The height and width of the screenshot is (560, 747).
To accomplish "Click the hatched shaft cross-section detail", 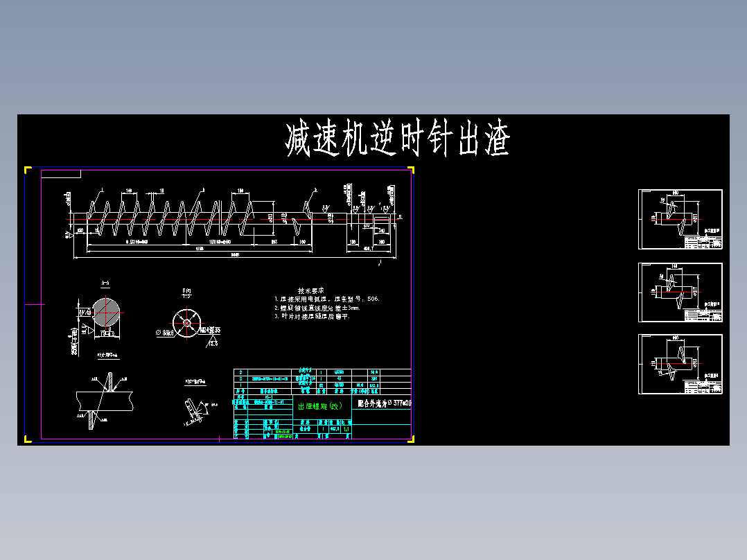I will [x=105, y=313].
